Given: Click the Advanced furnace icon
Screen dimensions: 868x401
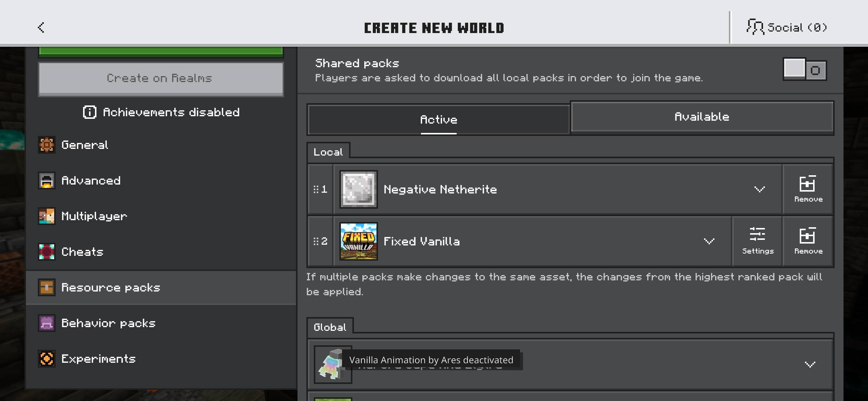Looking at the screenshot, I should click(47, 180).
